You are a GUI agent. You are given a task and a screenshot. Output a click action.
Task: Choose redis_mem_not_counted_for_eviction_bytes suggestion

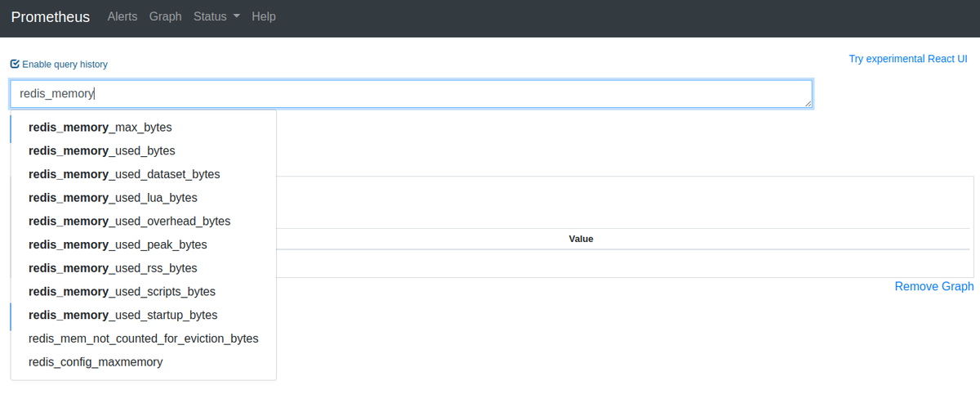[144, 338]
